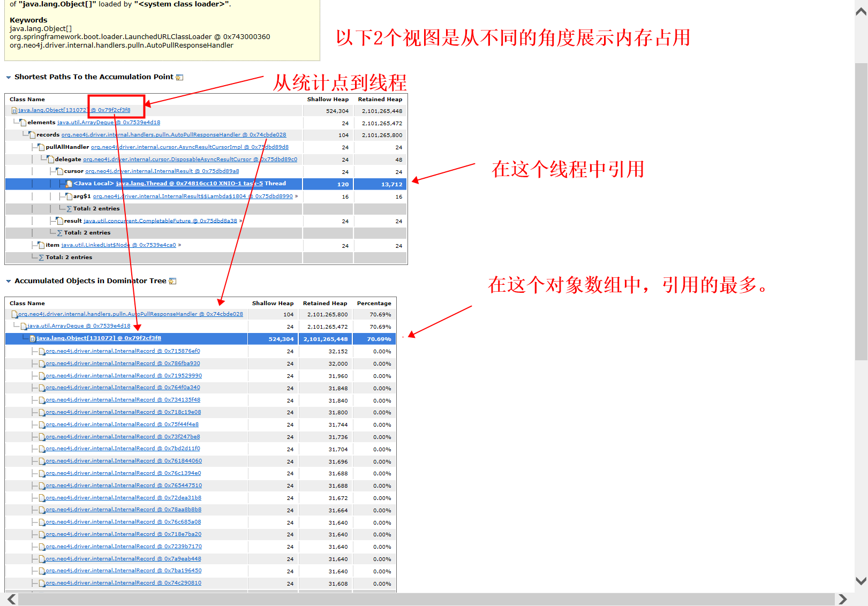Click the object icon of the result CompletableFuture row
Image resolution: width=868 pixels, height=606 pixels.
pos(59,221)
